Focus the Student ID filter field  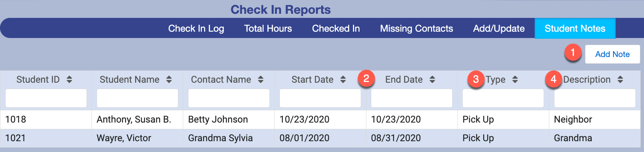[46, 98]
